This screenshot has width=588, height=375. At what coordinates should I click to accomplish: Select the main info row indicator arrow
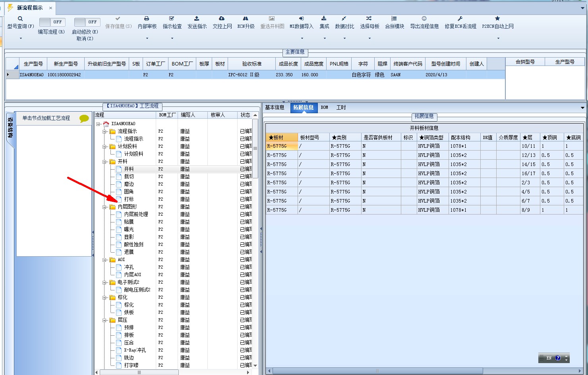[8, 75]
